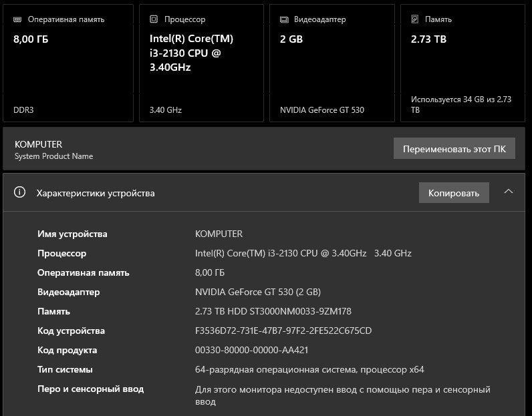Open the Память 2.73 TB storage card
532x416 pixels.
point(462,63)
